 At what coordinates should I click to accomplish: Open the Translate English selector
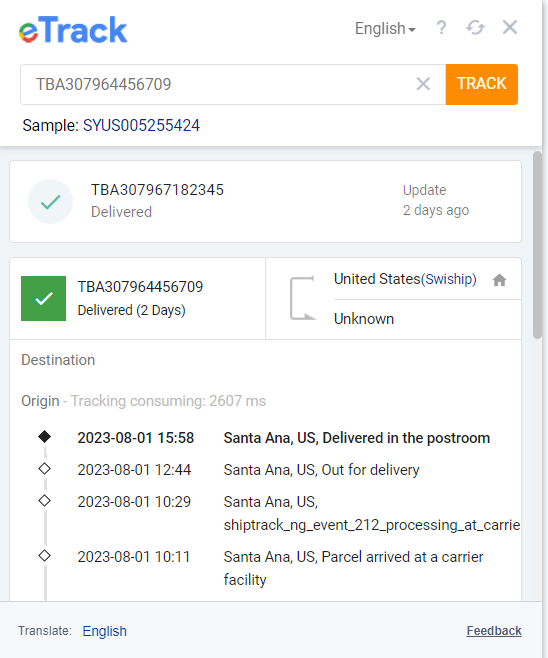(x=104, y=631)
